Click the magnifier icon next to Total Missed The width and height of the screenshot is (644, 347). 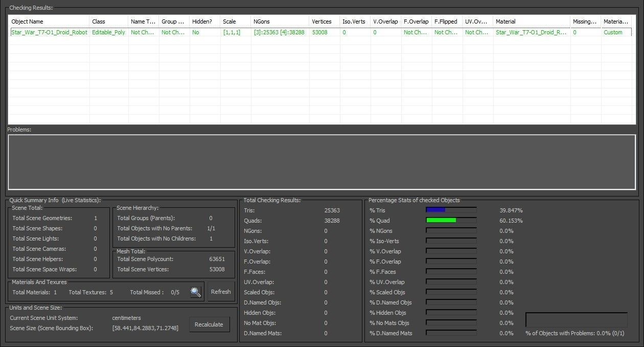click(196, 292)
